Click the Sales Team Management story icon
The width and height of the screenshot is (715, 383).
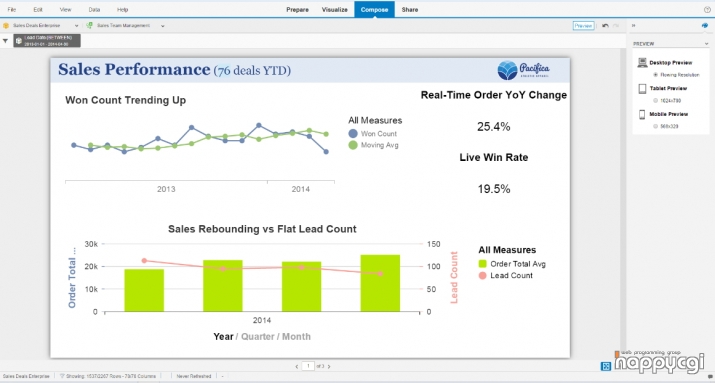(x=89, y=26)
